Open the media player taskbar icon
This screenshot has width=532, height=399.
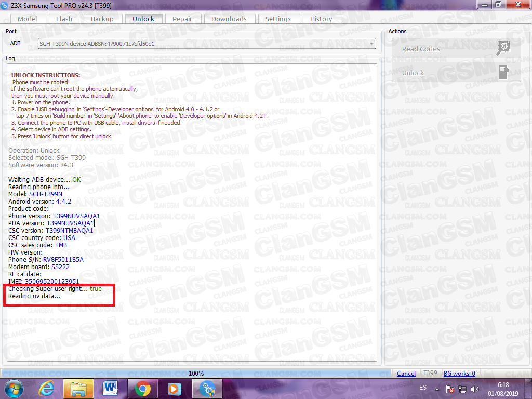[174, 389]
